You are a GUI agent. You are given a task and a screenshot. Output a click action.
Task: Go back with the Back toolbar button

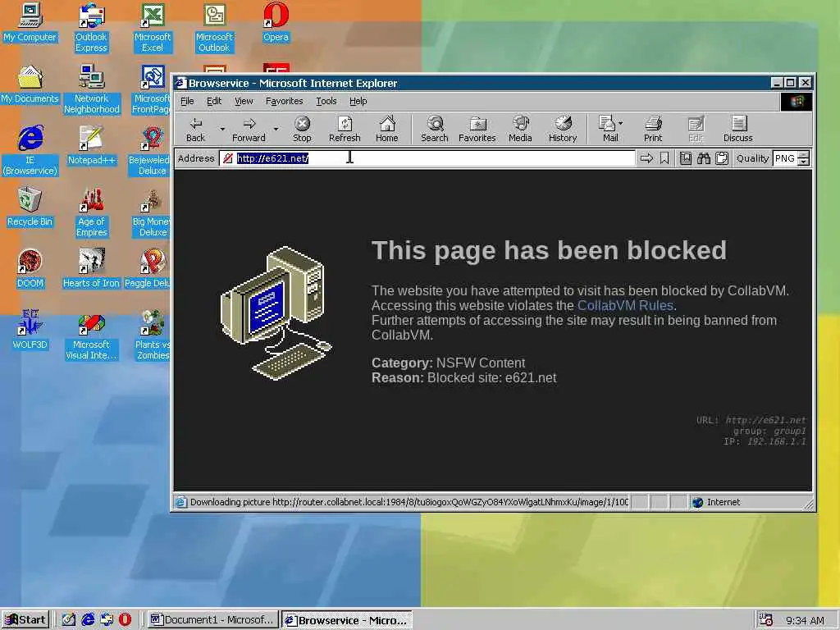click(x=195, y=129)
